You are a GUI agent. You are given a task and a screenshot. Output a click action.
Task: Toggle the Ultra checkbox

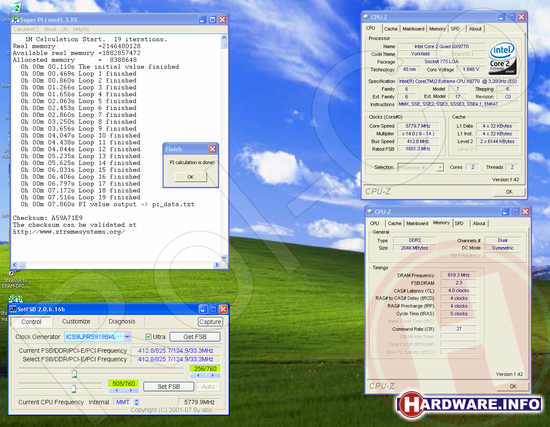[148, 337]
